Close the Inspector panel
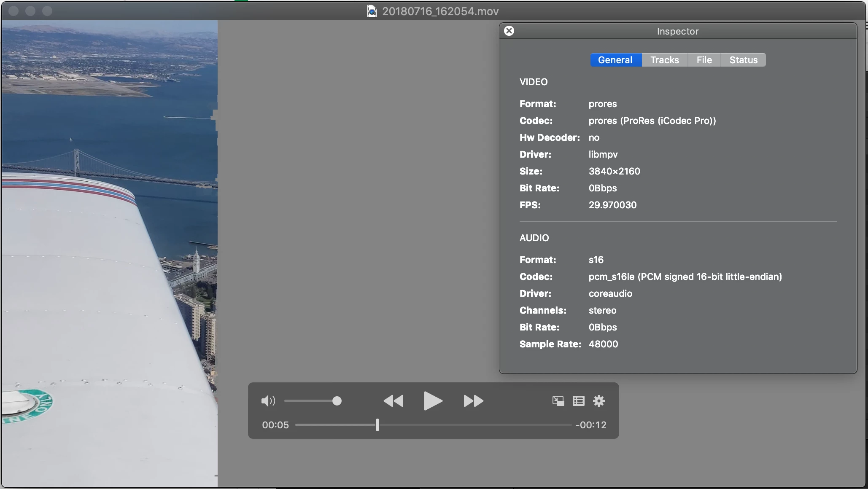Image resolution: width=868 pixels, height=489 pixels. pos(509,31)
